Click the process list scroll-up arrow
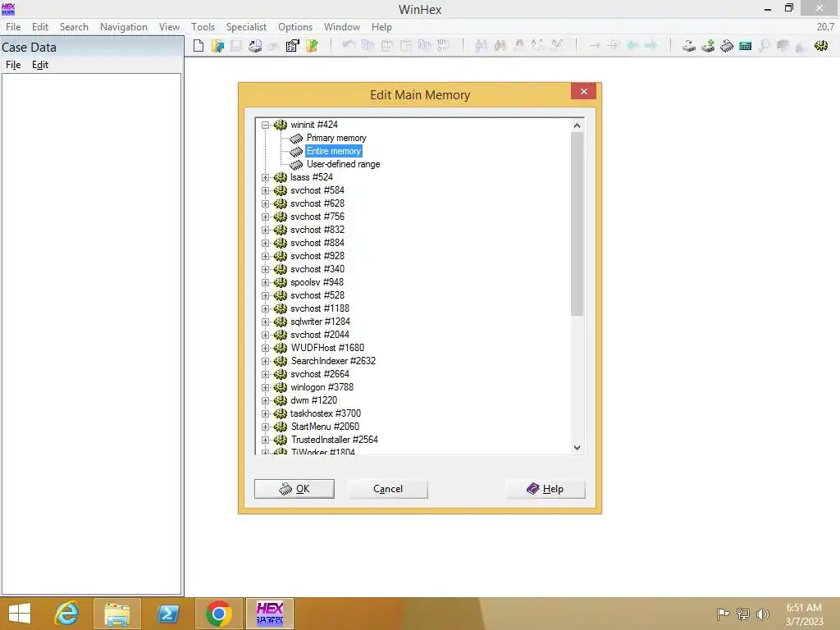The height and width of the screenshot is (630, 840). [577, 126]
